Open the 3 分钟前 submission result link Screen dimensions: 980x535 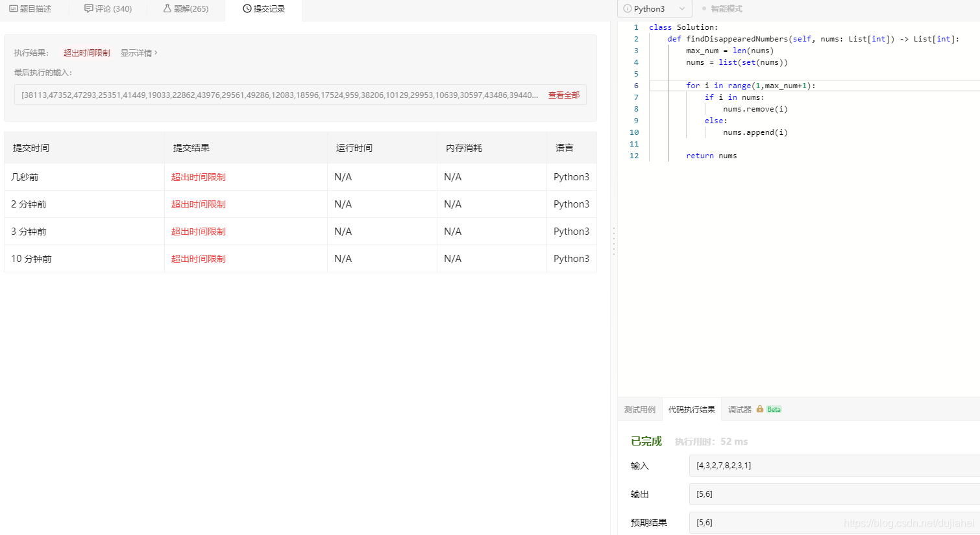199,232
